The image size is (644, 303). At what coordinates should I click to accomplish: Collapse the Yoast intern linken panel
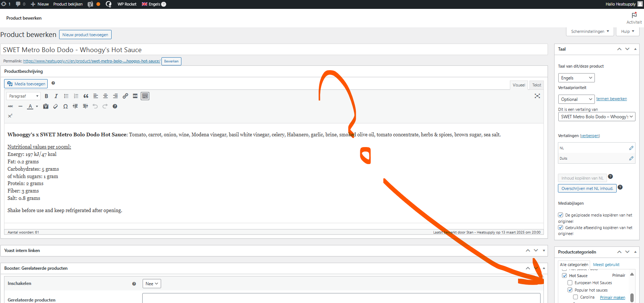[544, 251]
